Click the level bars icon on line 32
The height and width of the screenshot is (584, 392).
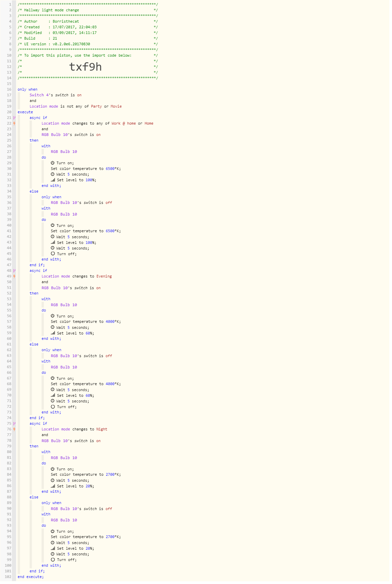click(53, 180)
